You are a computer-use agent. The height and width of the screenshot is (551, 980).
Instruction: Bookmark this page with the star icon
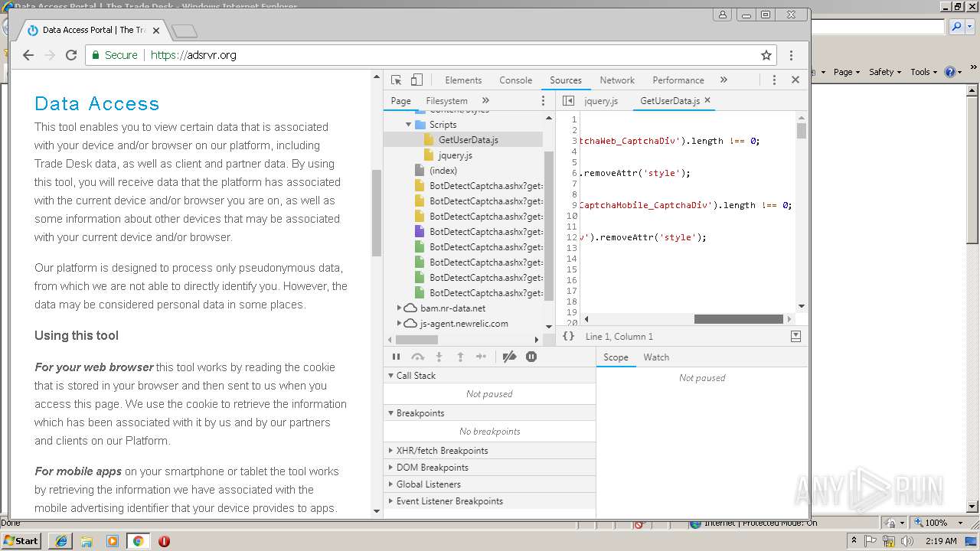(766, 55)
